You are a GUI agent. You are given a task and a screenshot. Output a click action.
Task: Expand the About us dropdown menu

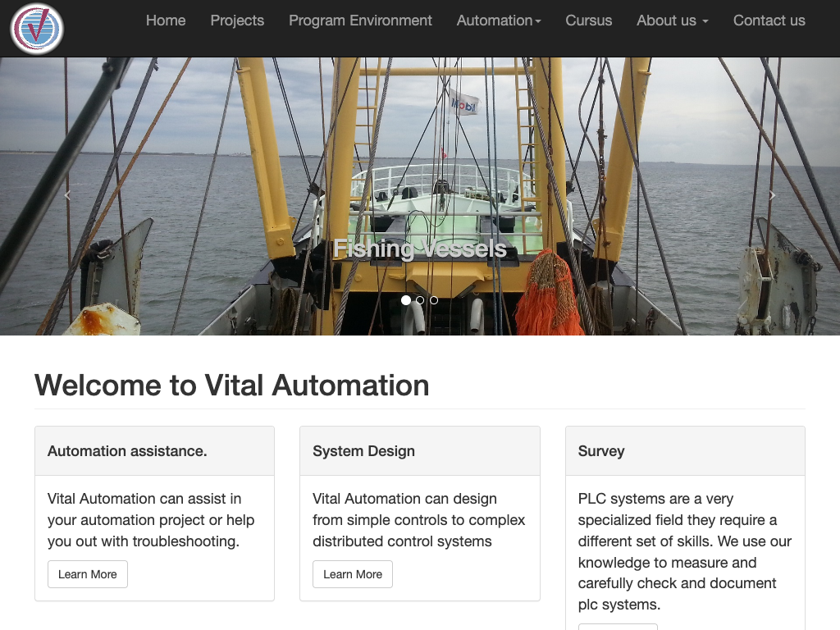[672, 21]
